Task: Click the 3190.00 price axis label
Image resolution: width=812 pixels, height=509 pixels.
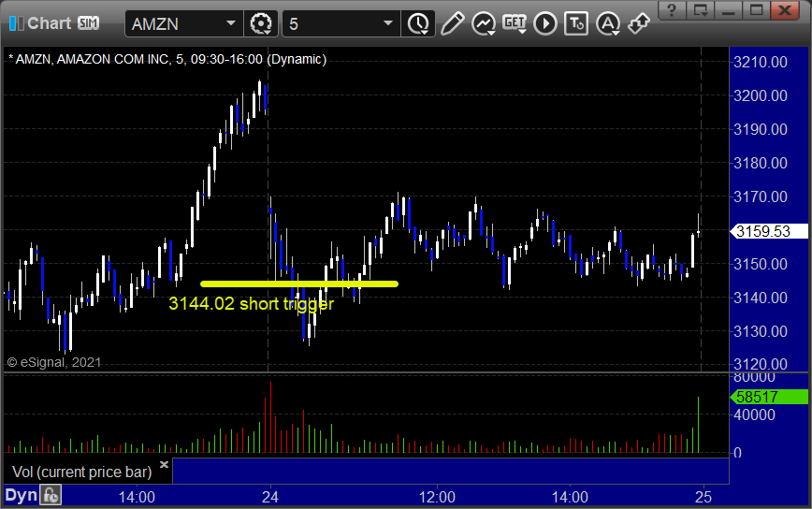Action: pyautogui.click(x=761, y=129)
